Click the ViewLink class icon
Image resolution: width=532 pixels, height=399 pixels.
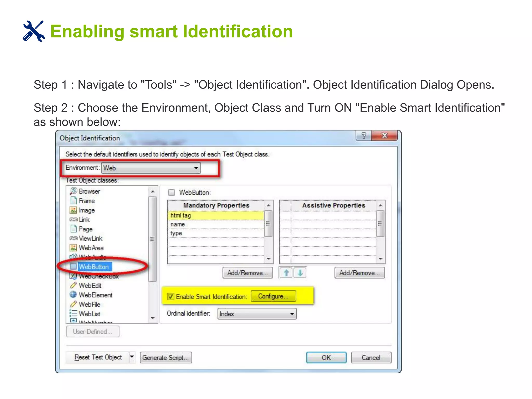click(x=74, y=238)
